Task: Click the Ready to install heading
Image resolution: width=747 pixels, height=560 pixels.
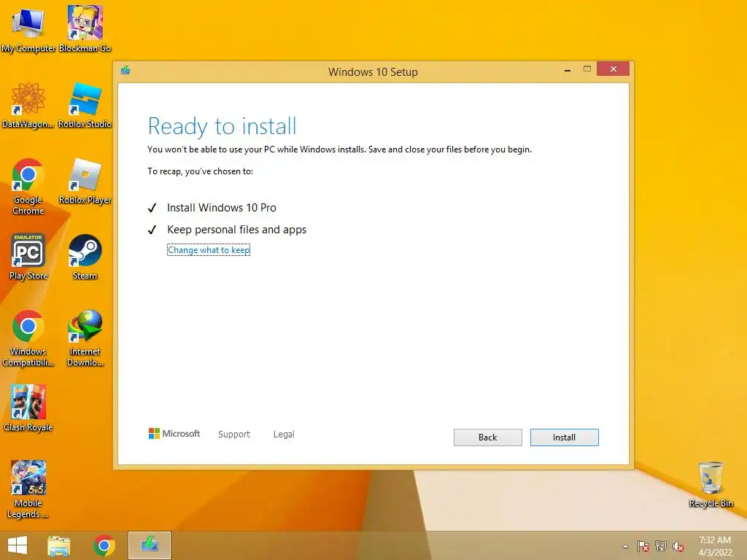Action: coord(222,127)
